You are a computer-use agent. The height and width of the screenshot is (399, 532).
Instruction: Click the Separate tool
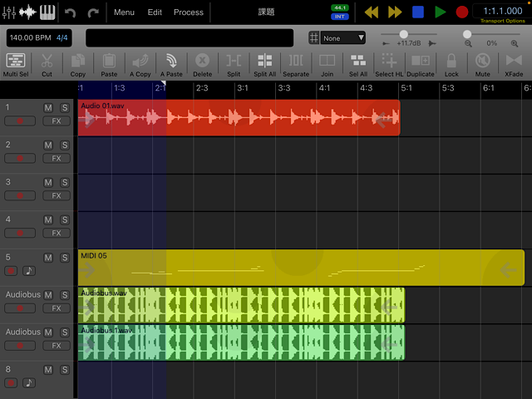[x=296, y=65]
